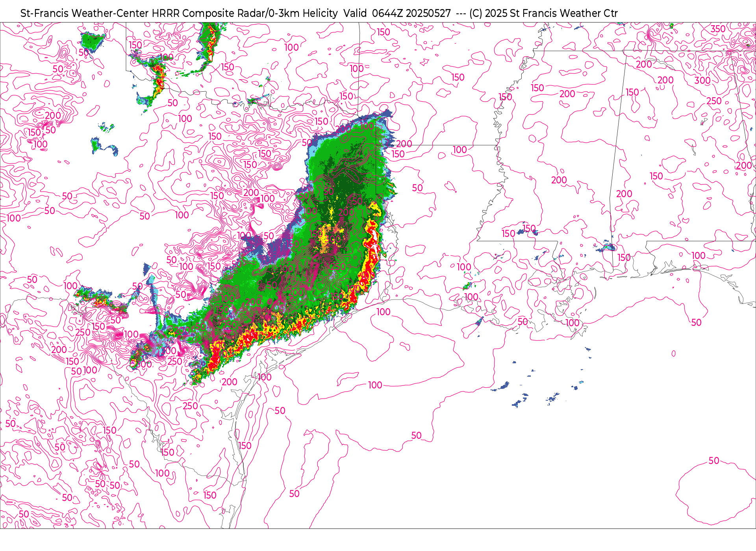Click the '50' label on the isolated Gulf contour loop
756x551 pixels.
[714, 461]
